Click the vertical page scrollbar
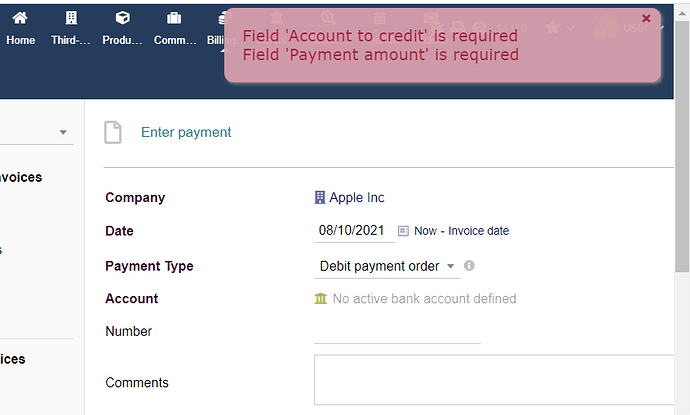Viewport: 690px width, 415px height. pos(682,145)
